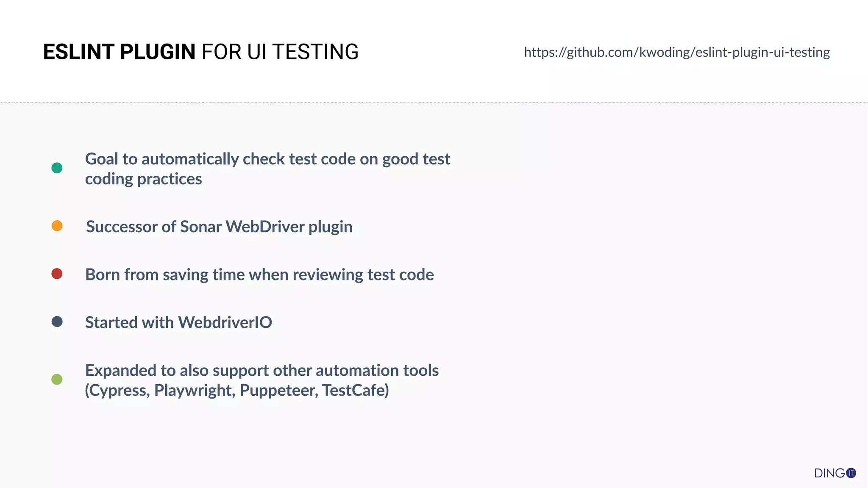Click the word Cypress in parentheses
868x488 pixels.
119,390
